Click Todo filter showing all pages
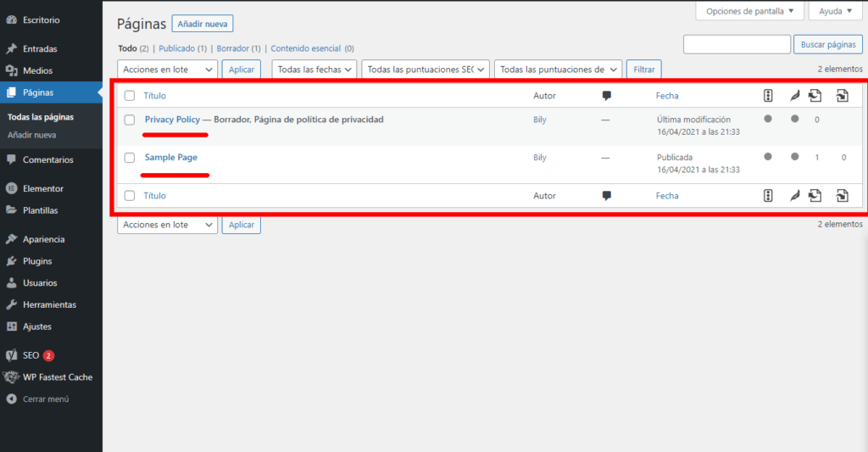This screenshot has height=452, width=868. (x=127, y=48)
